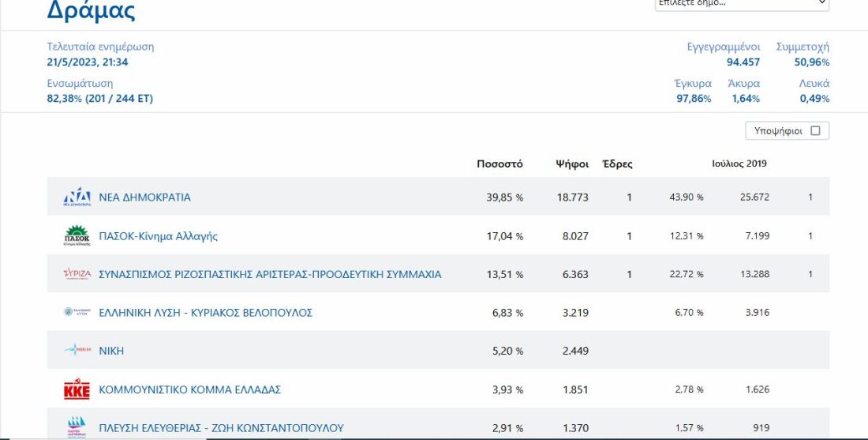Click the update timestamp 21/5/2023, 21:34
This screenshot has width=868, height=440.
88,62
